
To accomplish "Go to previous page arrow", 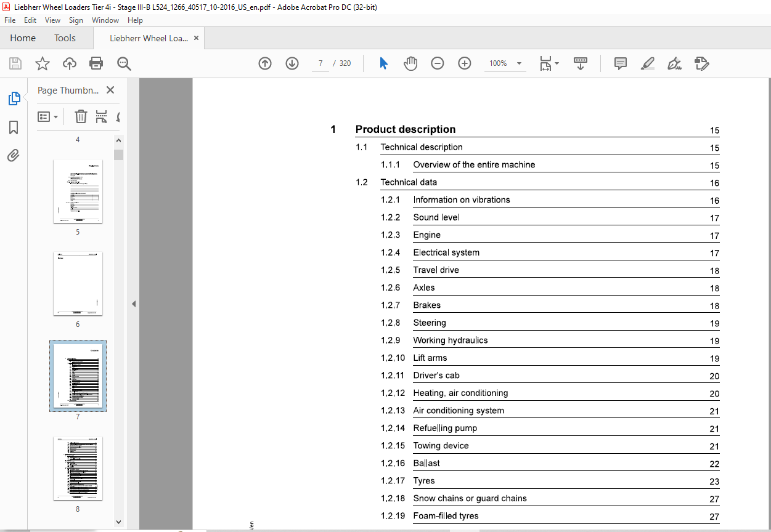I will (265, 63).
